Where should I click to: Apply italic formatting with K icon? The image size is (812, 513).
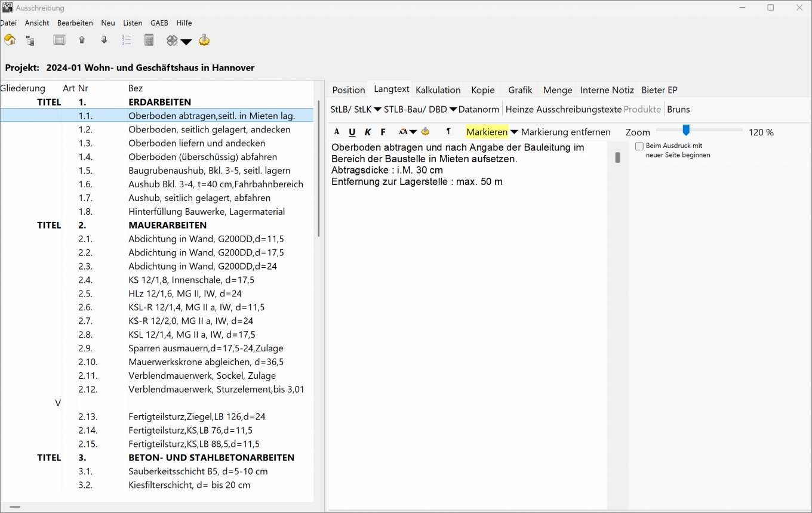click(x=368, y=132)
